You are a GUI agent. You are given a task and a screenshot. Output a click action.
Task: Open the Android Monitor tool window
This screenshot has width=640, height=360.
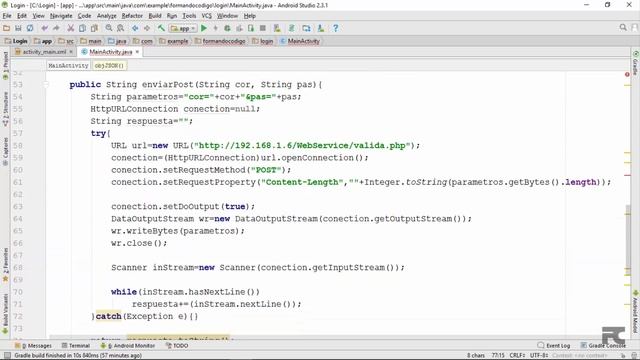coord(129,346)
